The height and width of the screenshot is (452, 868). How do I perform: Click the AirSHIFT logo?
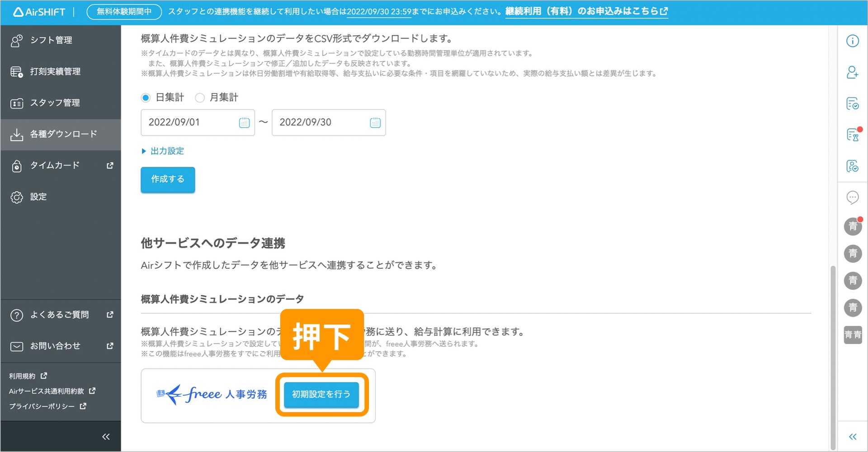(39, 12)
